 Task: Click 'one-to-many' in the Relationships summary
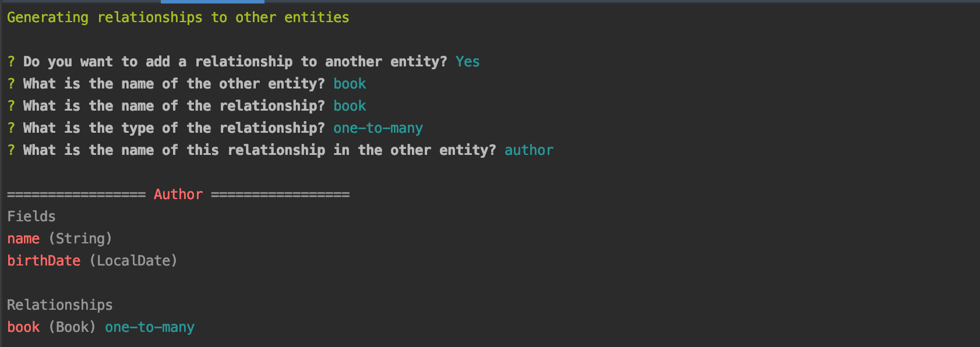150,327
